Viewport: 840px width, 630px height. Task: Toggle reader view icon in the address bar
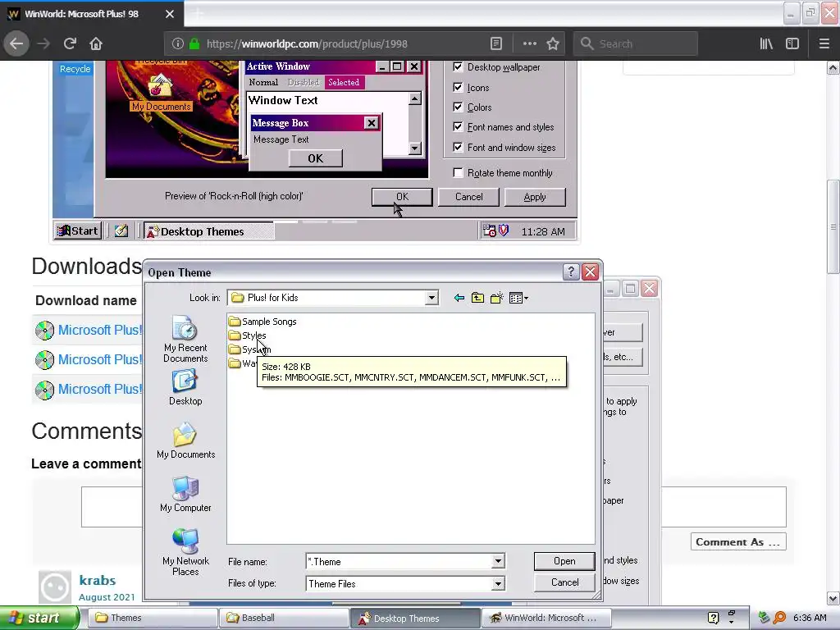(496, 43)
